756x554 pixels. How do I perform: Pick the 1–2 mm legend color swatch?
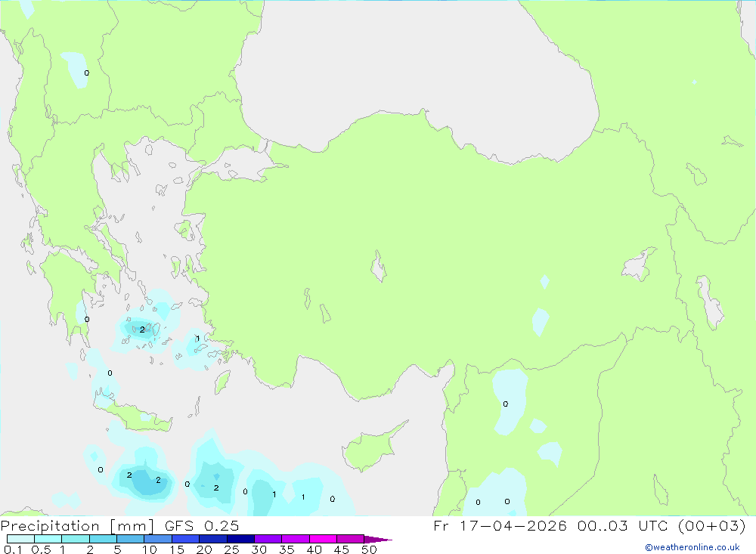[x=75, y=539]
